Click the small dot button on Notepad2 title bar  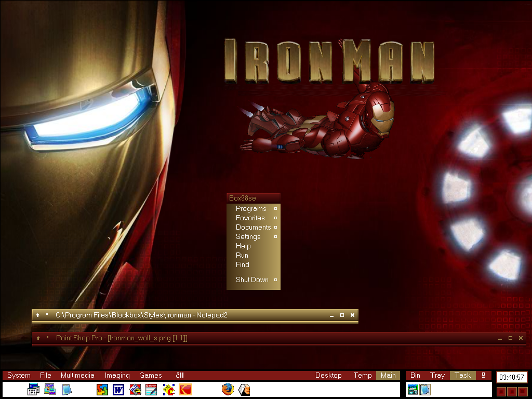point(47,314)
